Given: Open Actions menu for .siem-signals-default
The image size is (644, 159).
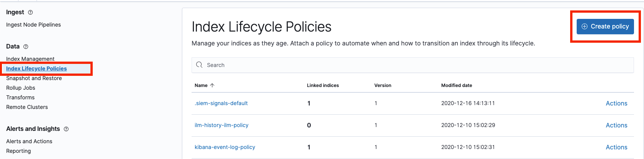Looking at the screenshot, I should pos(616,103).
